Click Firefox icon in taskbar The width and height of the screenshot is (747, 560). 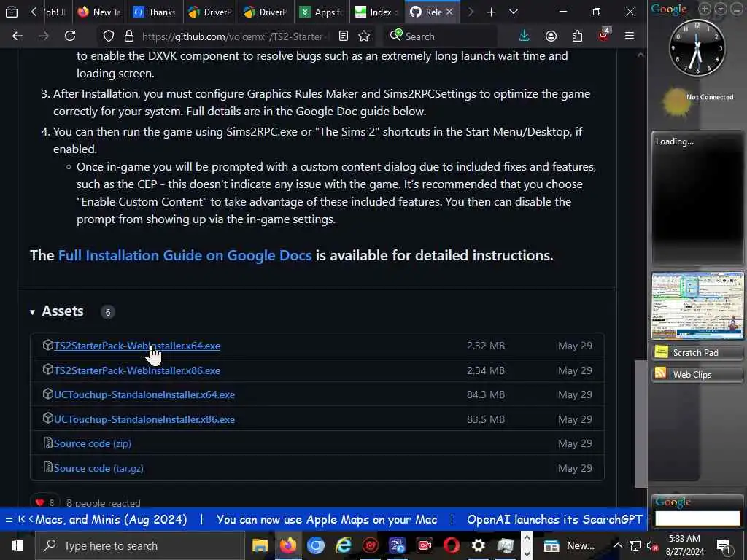(x=287, y=545)
